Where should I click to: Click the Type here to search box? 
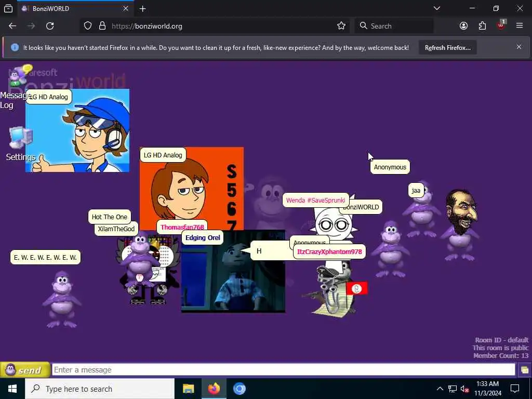point(100,389)
